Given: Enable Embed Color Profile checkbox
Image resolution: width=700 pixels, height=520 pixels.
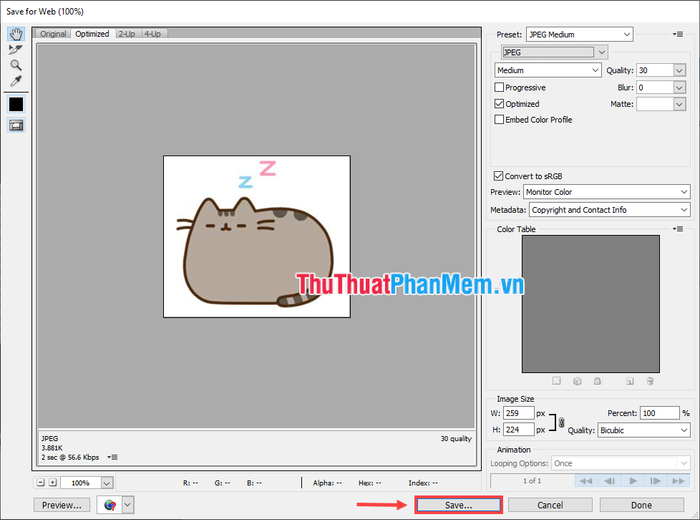Looking at the screenshot, I should (x=499, y=120).
